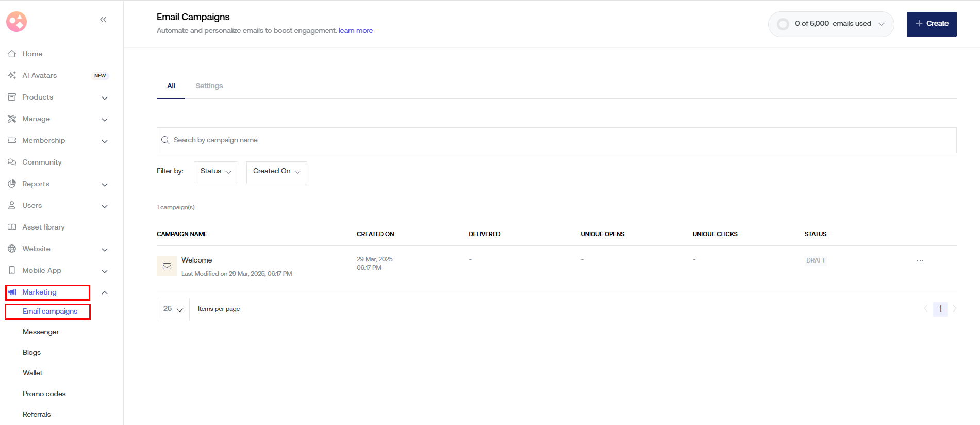The height and width of the screenshot is (425, 980).
Task: Open Messenger in the Marketing submenu
Action: 41,332
